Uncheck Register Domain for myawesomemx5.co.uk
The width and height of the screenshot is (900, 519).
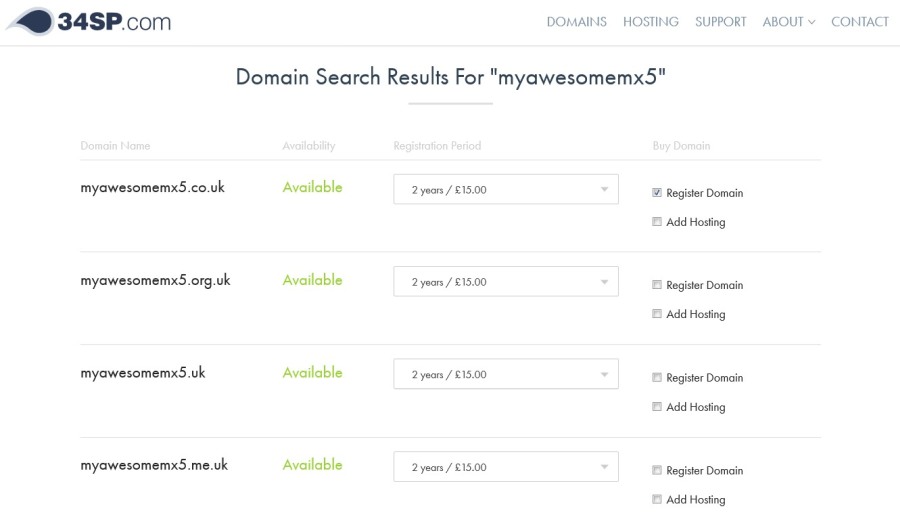(x=657, y=192)
